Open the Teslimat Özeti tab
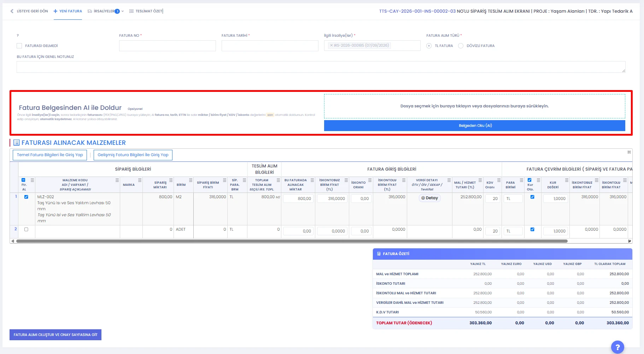 146,11
